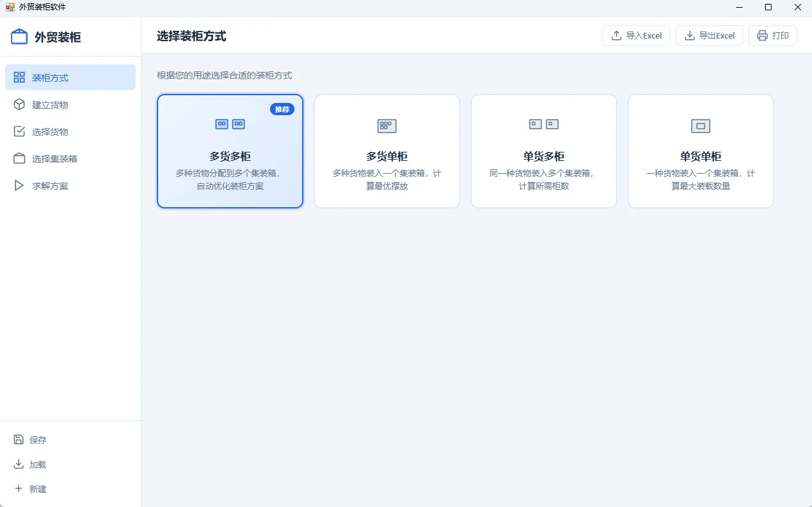Screen dimensions: 812x507
Task: Click the twin box icon on 单货多柜 card
Action: [544, 124]
